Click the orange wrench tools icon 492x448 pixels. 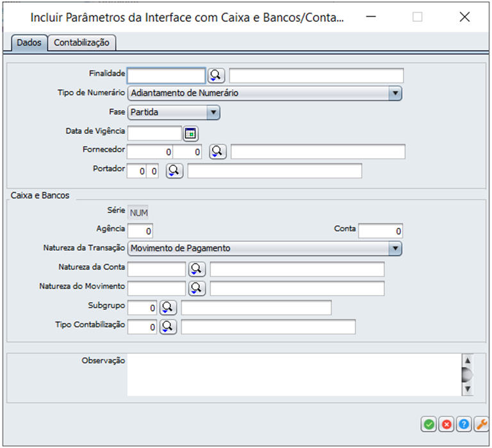pyautogui.click(x=480, y=424)
